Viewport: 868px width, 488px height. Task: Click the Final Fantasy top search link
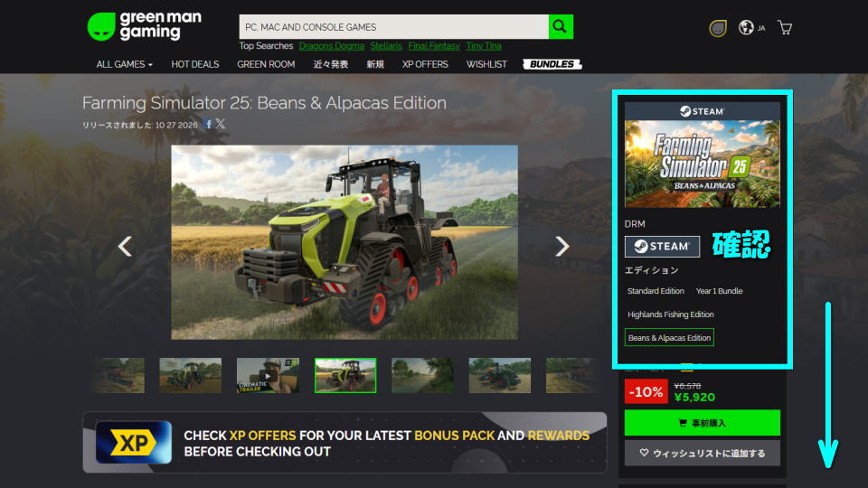434,46
